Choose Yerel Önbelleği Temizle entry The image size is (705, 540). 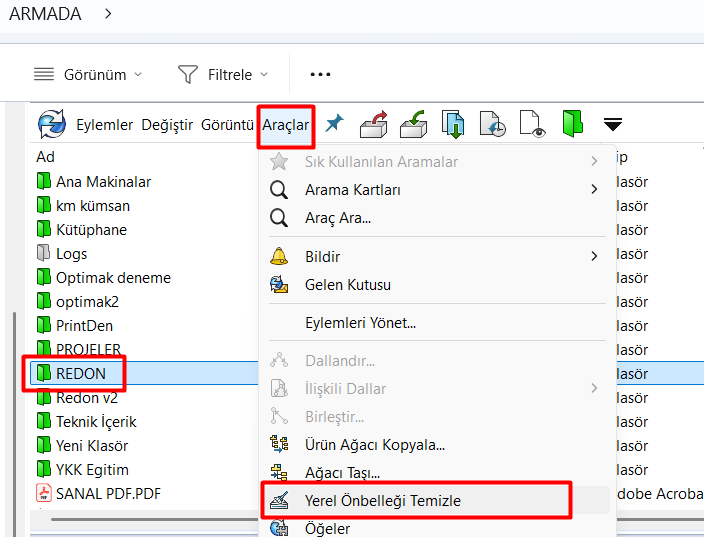click(x=435, y=500)
